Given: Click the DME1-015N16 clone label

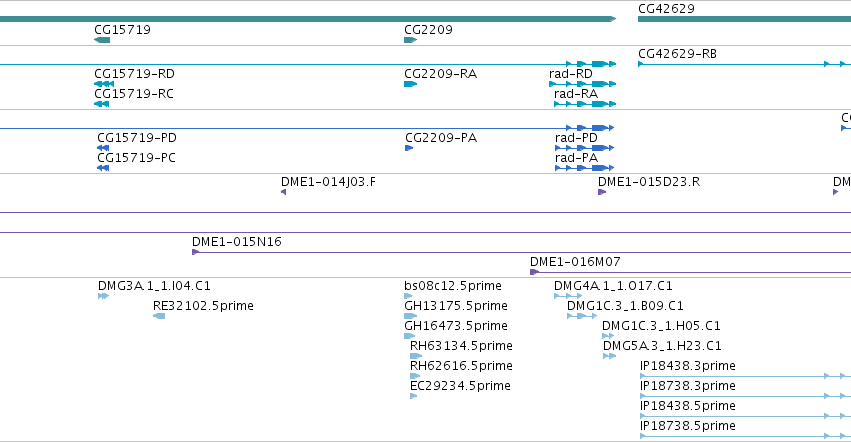Looking at the screenshot, I should point(237,242).
